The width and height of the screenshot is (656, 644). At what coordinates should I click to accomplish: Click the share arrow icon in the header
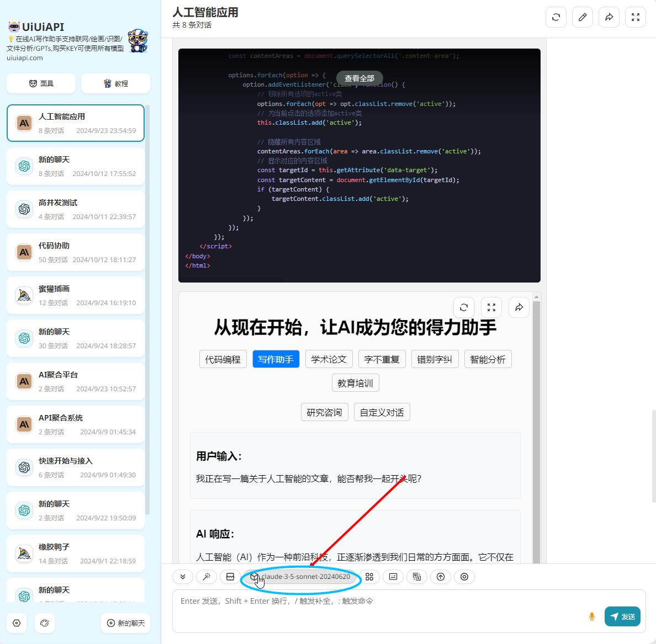[x=609, y=17]
